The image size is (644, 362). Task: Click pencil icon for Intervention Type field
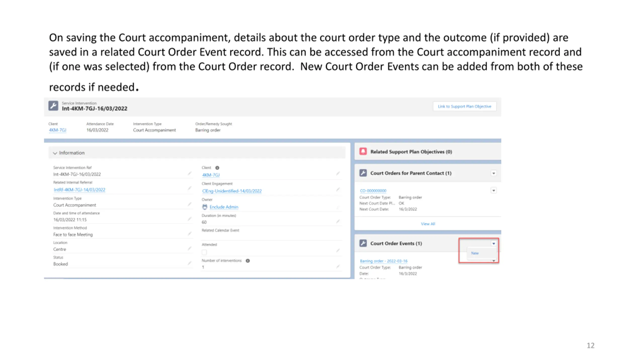coord(189,204)
